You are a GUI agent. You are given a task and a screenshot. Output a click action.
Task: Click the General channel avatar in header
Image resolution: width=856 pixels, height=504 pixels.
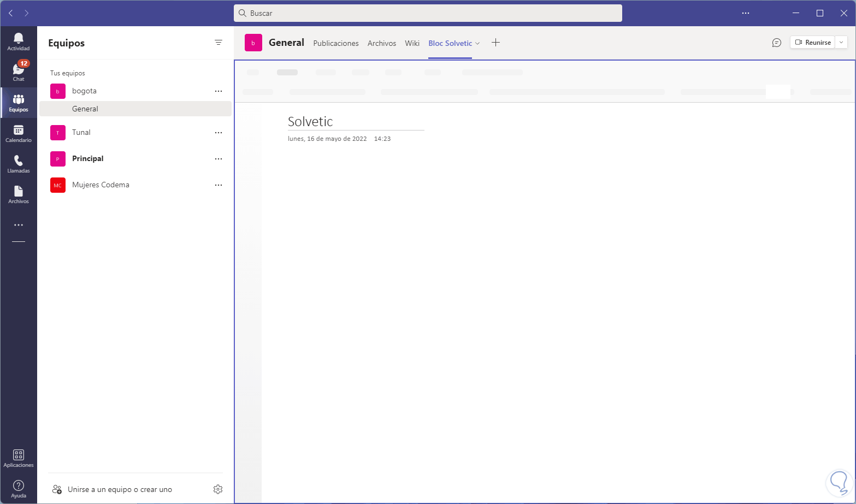click(x=253, y=43)
